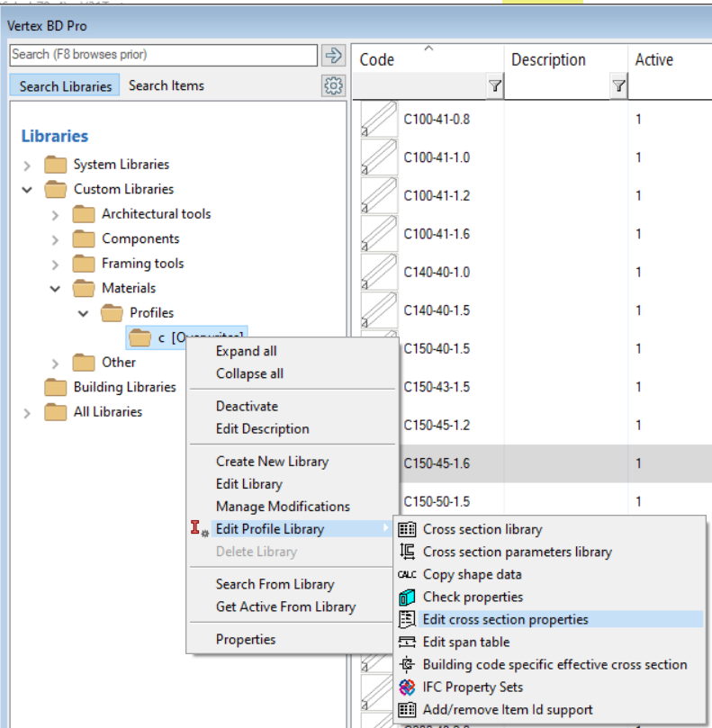Click Cross section library icon

tap(407, 529)
